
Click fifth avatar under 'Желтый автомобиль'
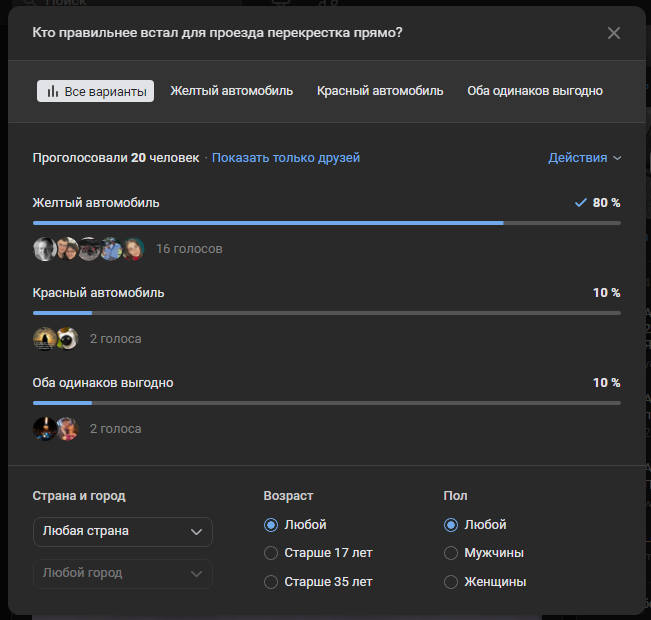click(x=133, y=249)
